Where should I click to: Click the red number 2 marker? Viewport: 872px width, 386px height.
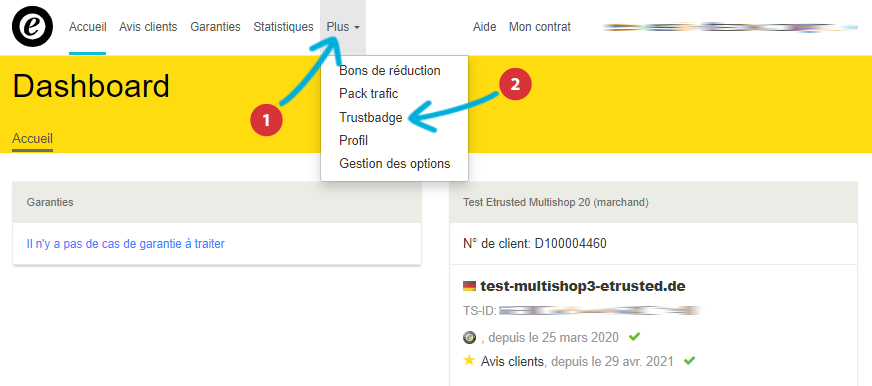click(x=515, y=85)
